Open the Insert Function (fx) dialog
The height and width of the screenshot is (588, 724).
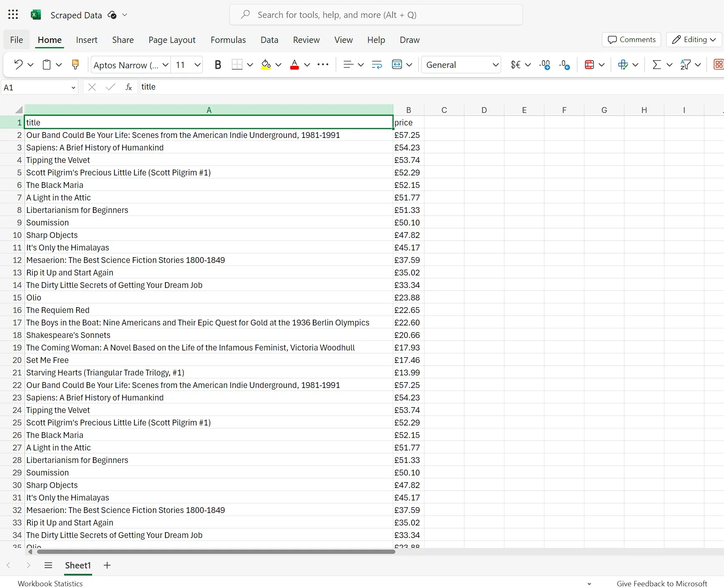129,87
